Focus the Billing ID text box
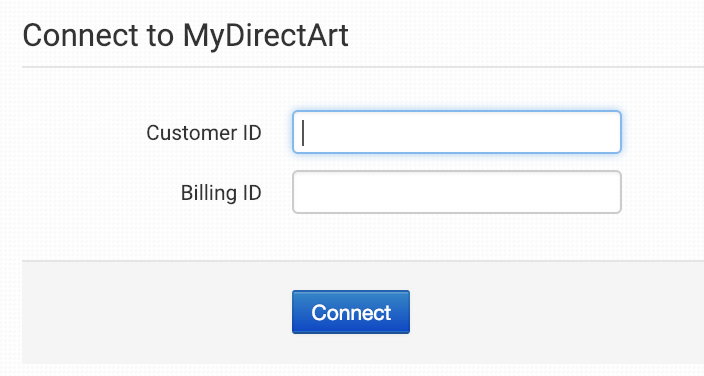Screen dimensions: 704x376 click(457, 192)
